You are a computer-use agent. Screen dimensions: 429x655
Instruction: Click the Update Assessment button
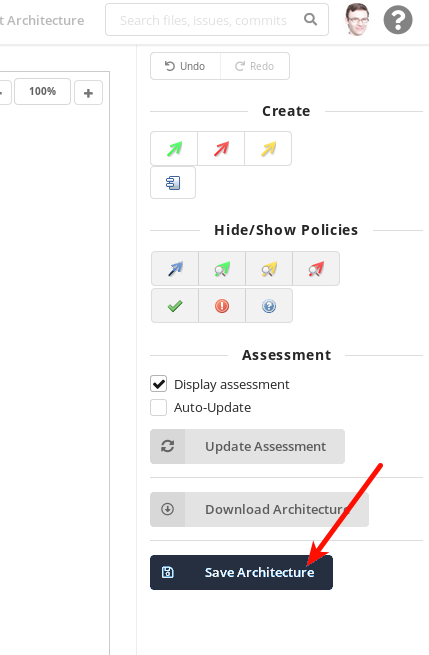pyautogui.click(x=247, y=447)
